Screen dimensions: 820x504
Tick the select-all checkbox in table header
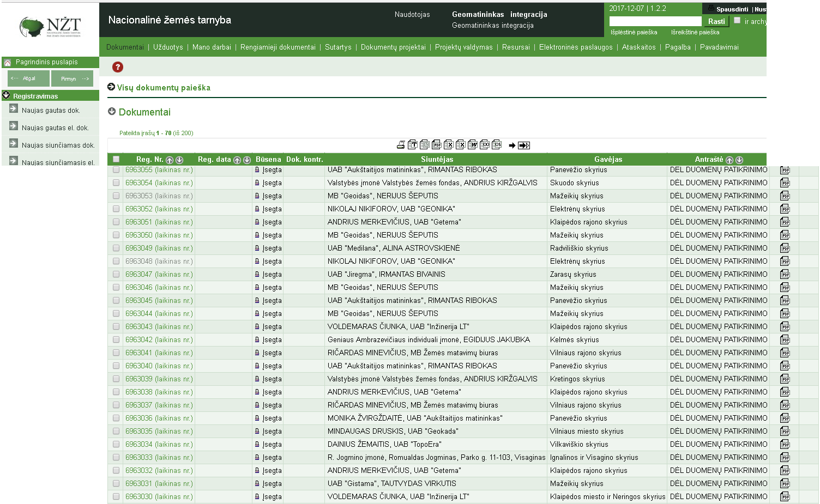(116, 159)
